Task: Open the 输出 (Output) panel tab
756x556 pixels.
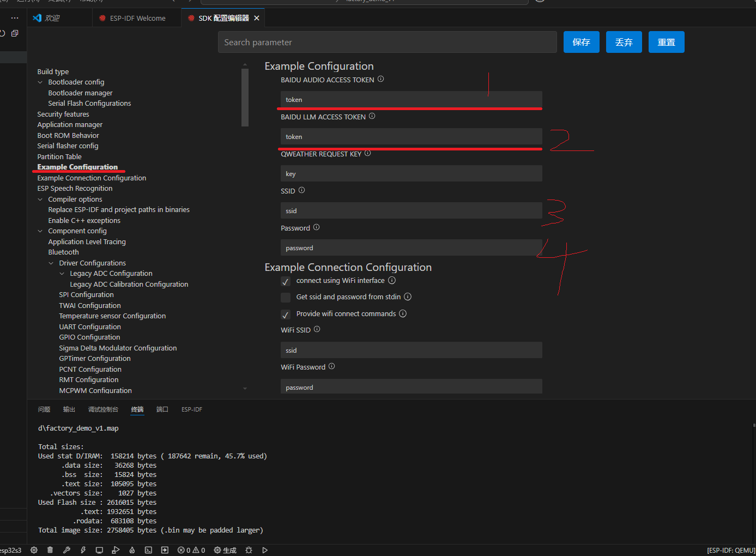Action: 69,409
